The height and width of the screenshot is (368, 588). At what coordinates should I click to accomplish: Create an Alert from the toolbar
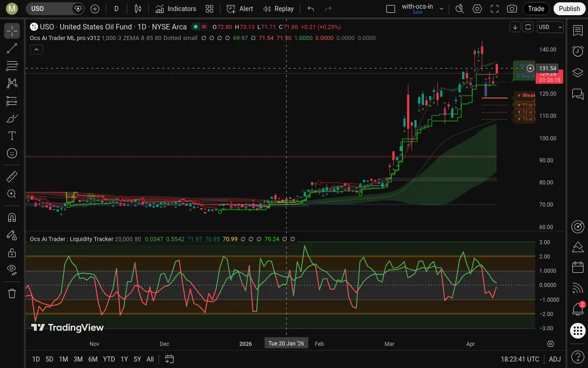coord(240,9)
